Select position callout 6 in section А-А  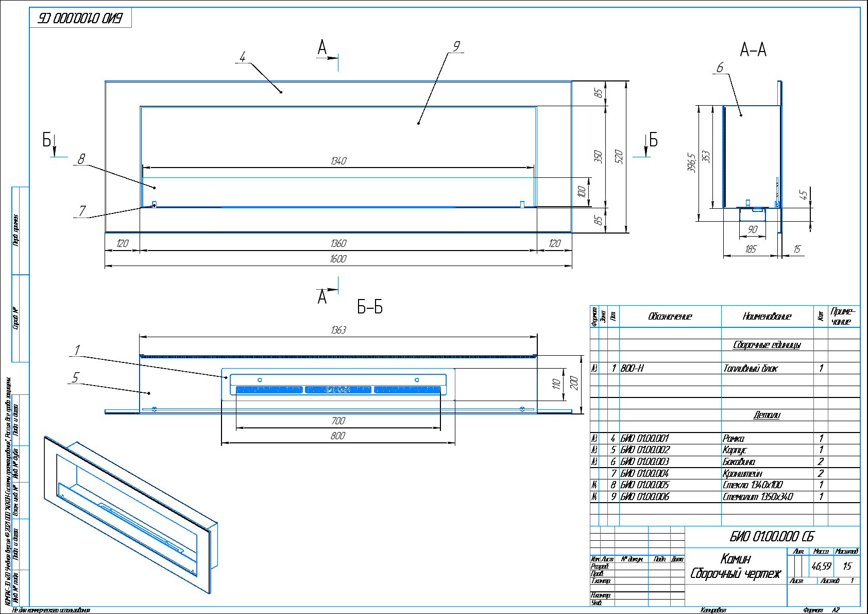tap(720, 68)
